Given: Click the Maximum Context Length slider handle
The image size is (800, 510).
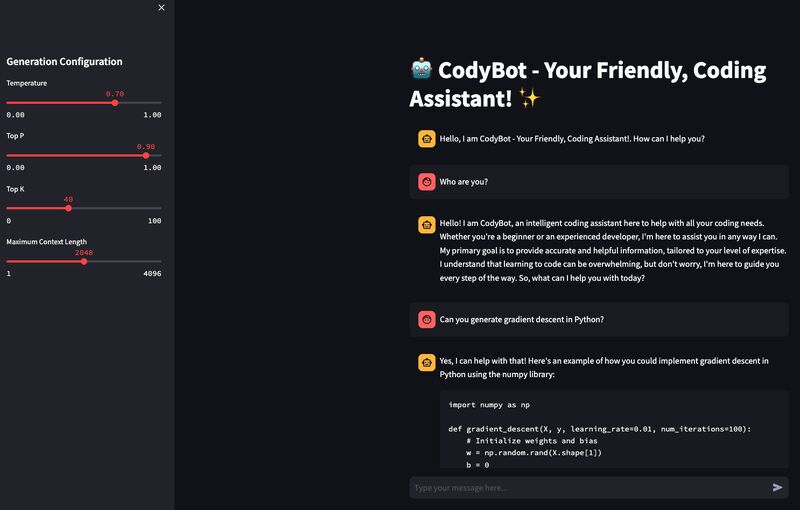Looking at the screenshot, I should point(84,261).
